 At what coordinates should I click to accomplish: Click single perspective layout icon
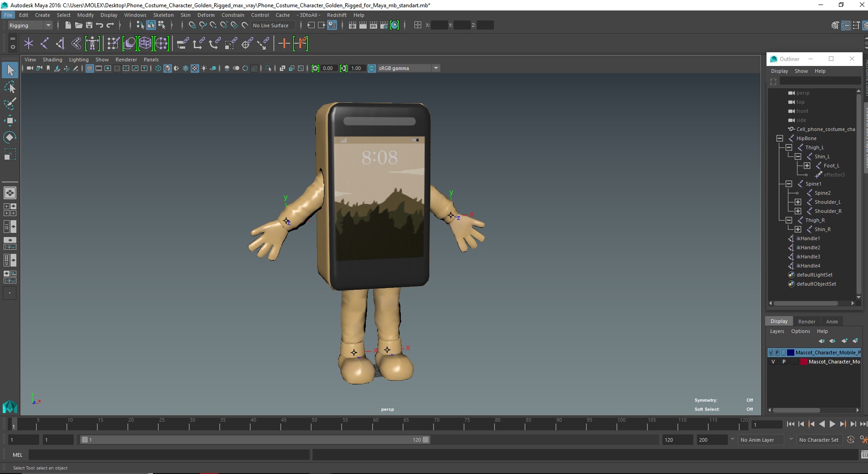coord(10,193)
